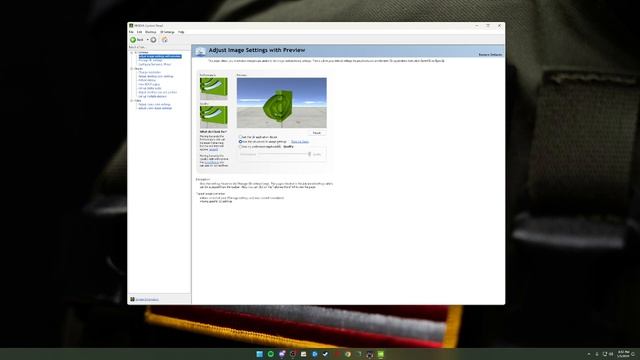Click the green Back arrow icon
Viewport: 640px width, 360px height.
pyautogui.click(x=133, y=40)
